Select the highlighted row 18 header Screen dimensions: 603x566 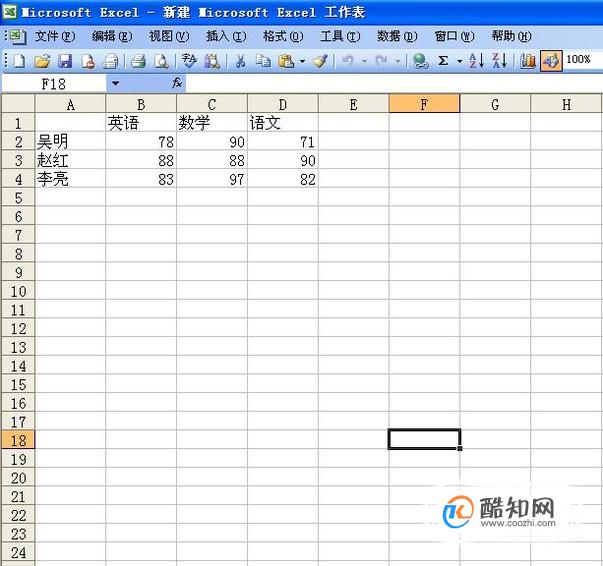18,440
